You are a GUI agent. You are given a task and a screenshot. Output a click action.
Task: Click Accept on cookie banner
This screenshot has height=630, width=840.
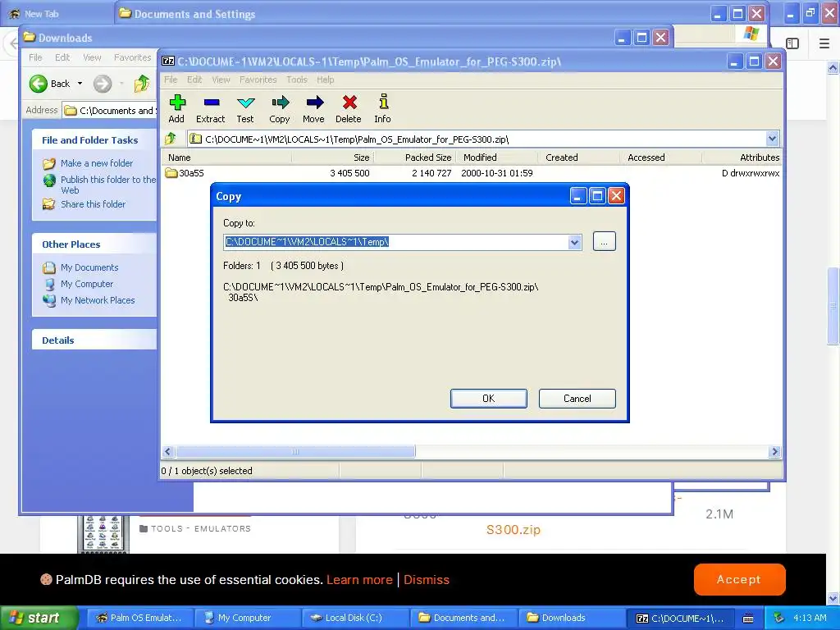point(739,579)
